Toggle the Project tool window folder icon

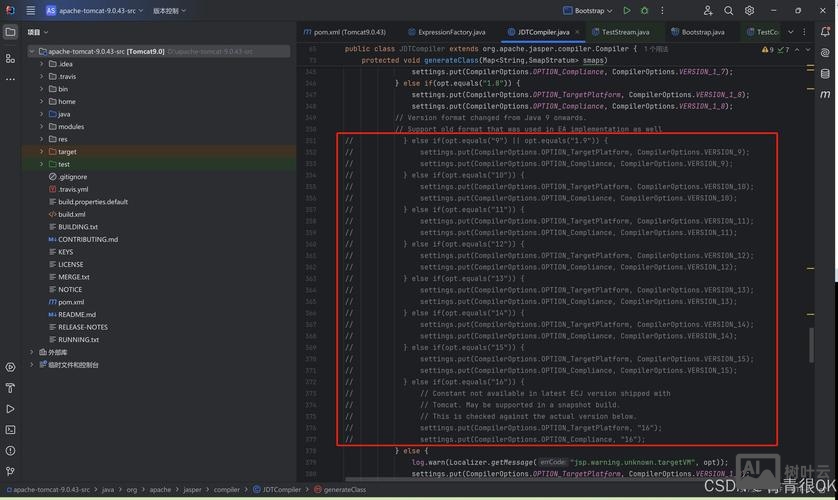click(x=10, y=32)
